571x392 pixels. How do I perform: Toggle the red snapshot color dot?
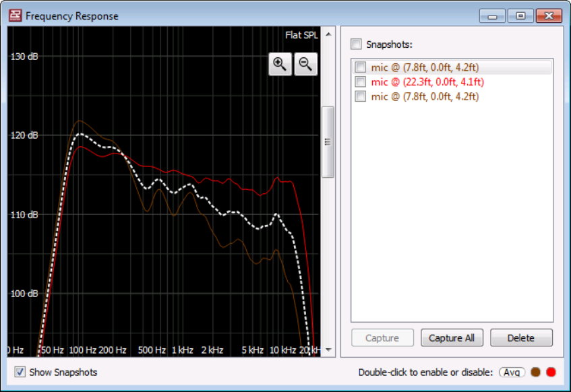click(551, 372)
